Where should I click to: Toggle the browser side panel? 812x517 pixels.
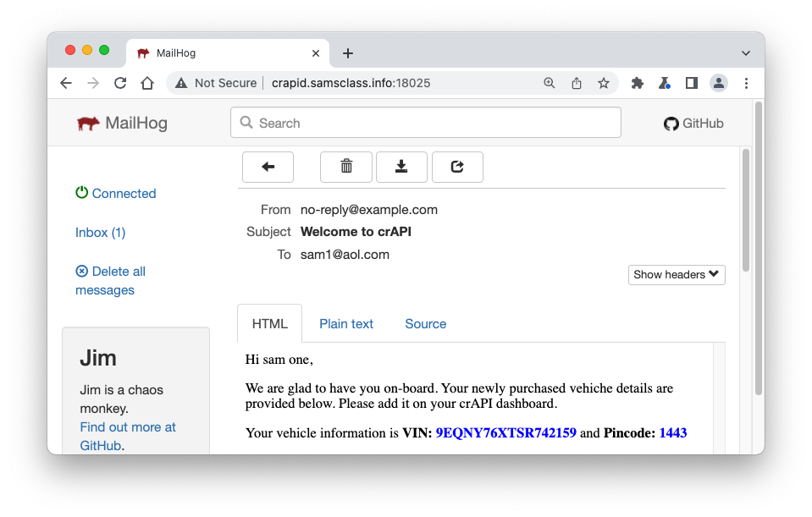pyautogui.click(x=692, y=83)
